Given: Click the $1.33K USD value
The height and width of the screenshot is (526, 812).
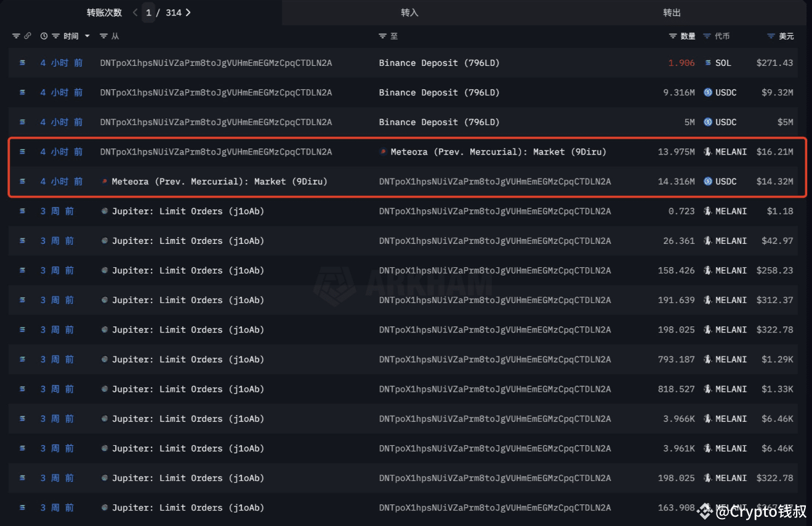Looking at the screenshot, I should pyautogui.click(x=778, y=389).
